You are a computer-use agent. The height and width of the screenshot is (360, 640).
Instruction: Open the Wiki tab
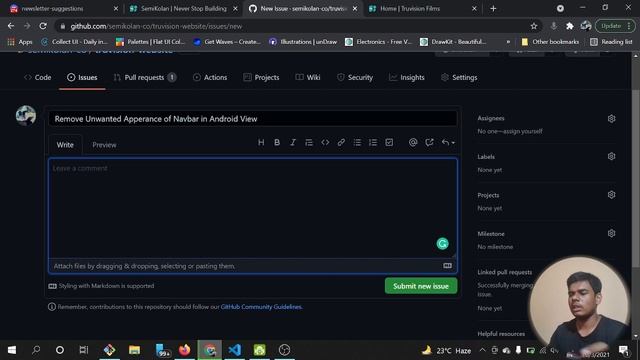308,77
